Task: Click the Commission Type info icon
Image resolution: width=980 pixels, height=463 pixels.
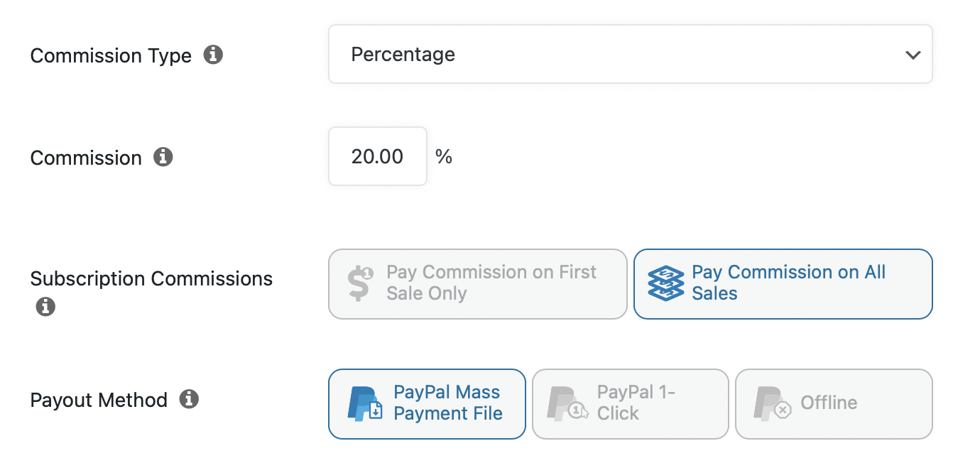Action: 213,55
